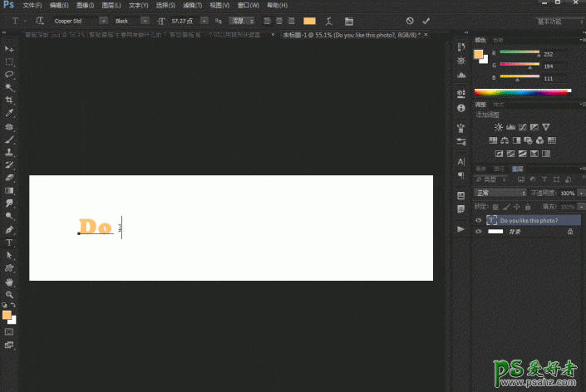Image resolution: width=586 pixels, height=392 pixels.
Task: Left align text button
Action: pos(267,21)
